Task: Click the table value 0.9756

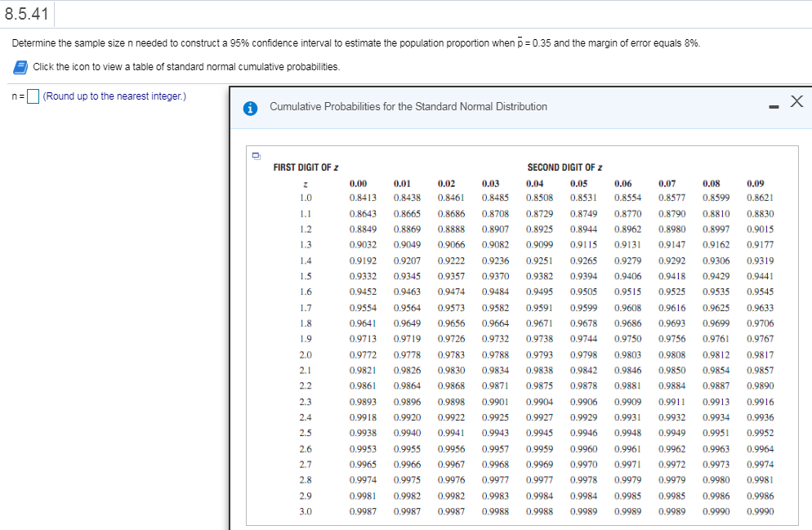Action: (x=671, y=339)
